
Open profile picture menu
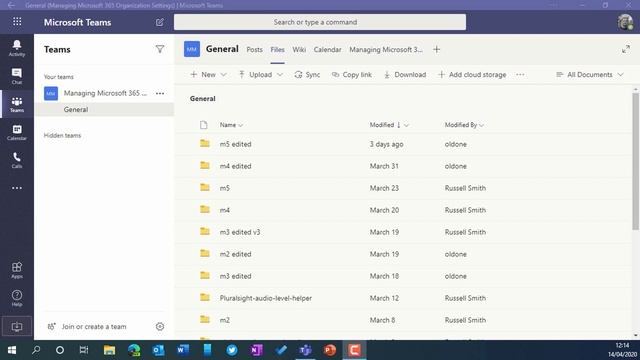click(625, 22)
